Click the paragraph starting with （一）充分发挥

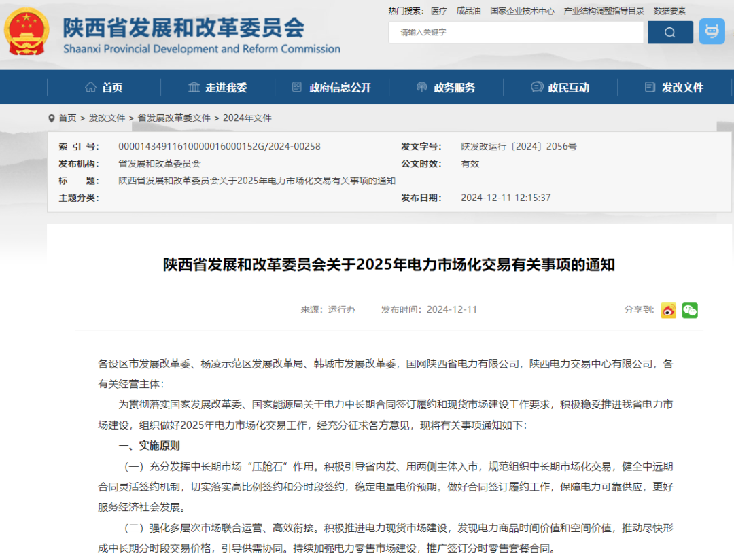click(385, 487)
